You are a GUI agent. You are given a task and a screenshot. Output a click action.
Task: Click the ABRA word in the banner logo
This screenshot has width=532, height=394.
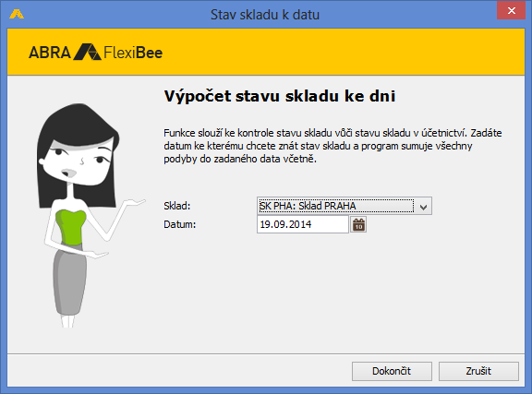click(50, 53)
